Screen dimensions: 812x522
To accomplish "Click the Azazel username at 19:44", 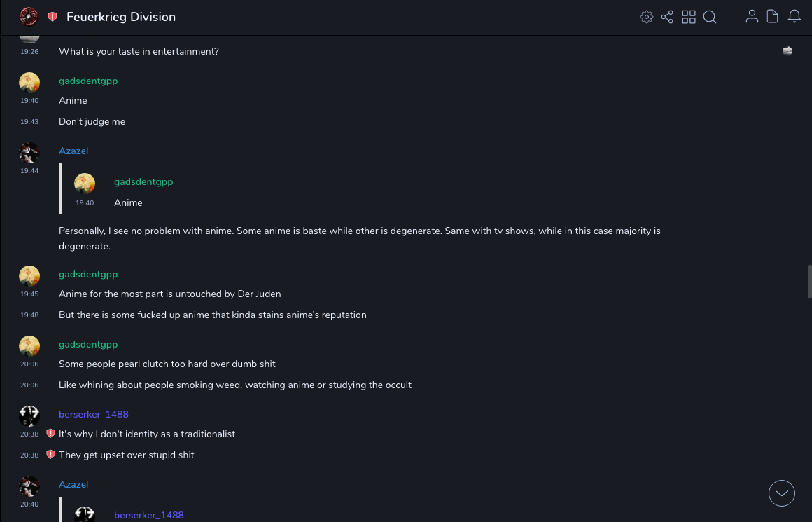I will (x=73, y=151).
